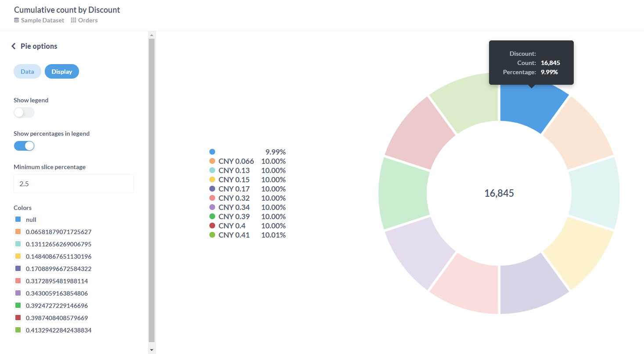Change the color swatch for 0.06581879071725627
Image resolution: width=644 pixels, height=354 pixels.
[17, 231]
